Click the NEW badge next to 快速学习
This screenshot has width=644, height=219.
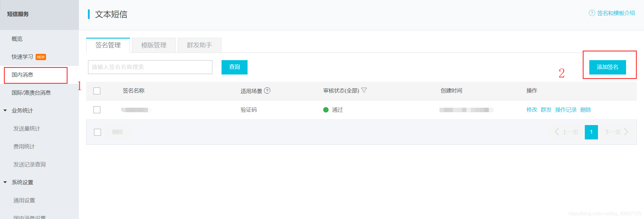[41, 57]
